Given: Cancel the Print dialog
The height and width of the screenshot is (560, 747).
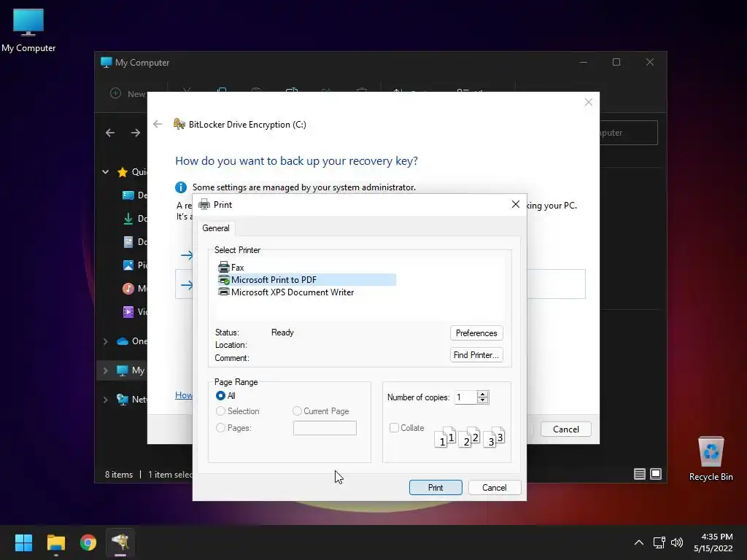Looking at the screenshot, I should (494, 488).
